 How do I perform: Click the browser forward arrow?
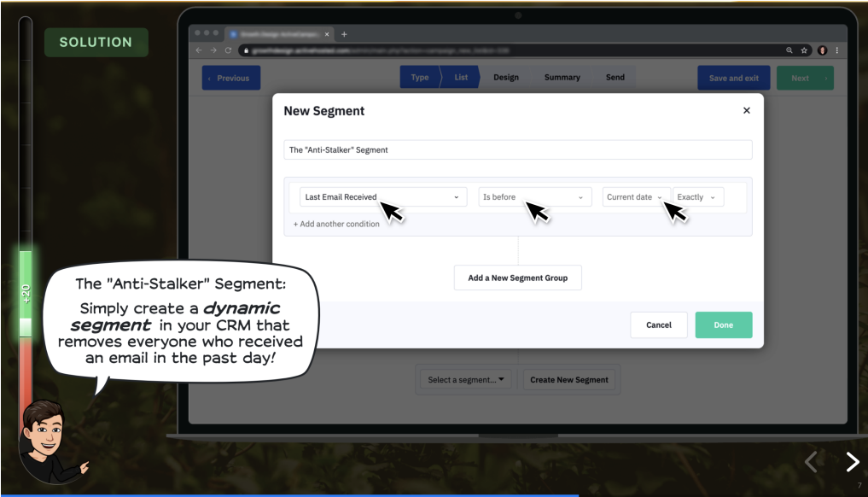213,50
